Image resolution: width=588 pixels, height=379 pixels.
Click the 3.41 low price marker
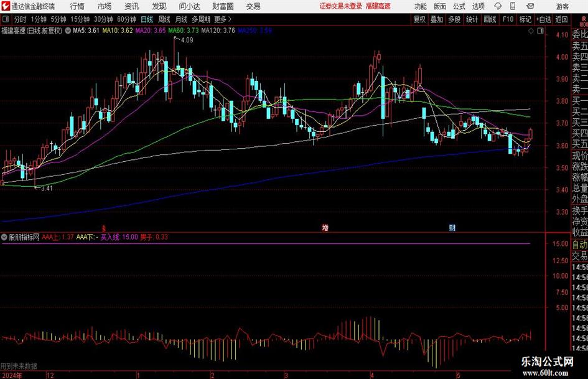pyautogui.click(x=47, y=189)
